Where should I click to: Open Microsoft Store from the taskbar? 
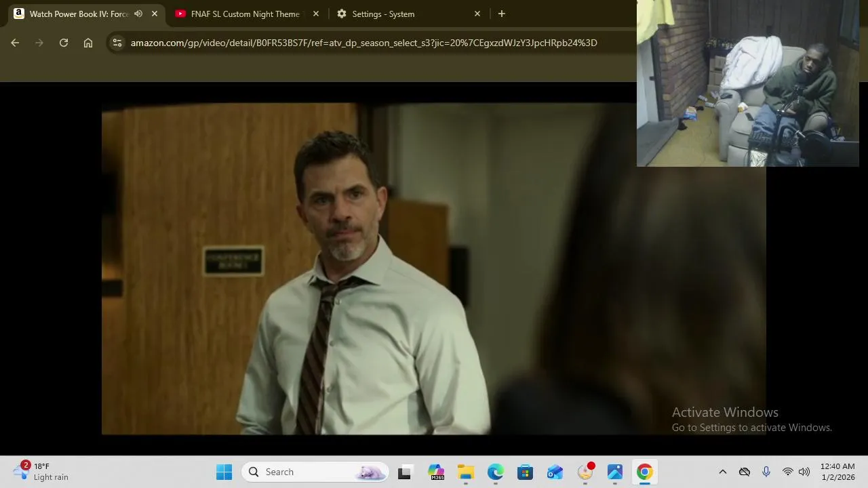[526, 472]
